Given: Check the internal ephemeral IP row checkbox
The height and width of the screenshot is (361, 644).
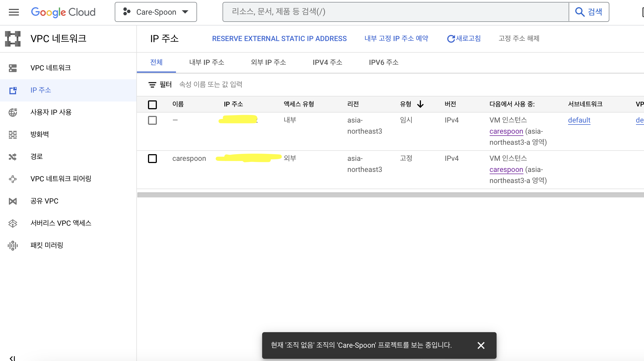Looking at the screenshot, I should tap(152, 120).
